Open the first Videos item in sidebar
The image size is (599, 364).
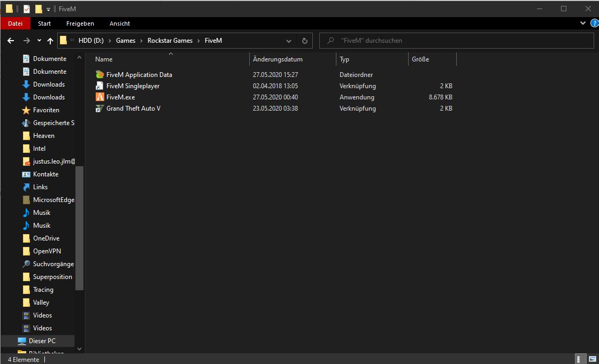click(42, 315)
